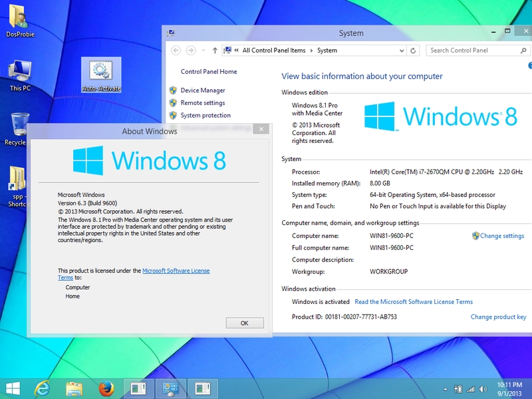Open the DosProbie desktop folder
532x399 pixels.
click(x=20, y=21)
